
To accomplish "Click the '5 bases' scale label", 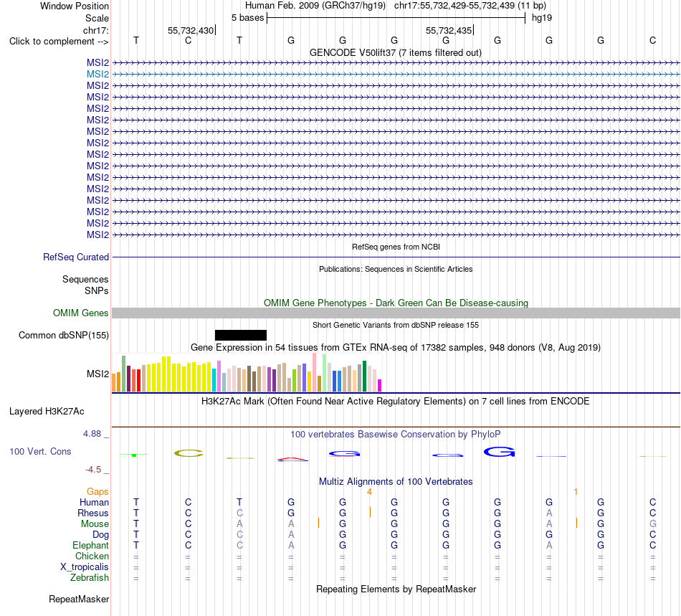I will point(247,18).
